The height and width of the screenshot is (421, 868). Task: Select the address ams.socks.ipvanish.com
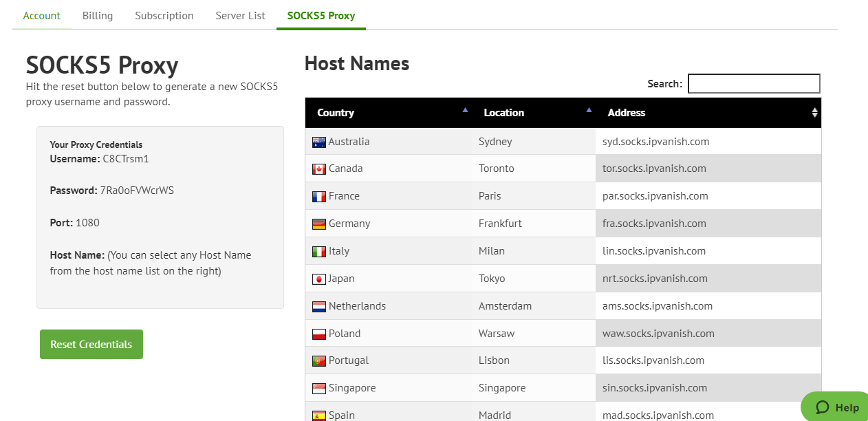click(x=658, y=305)
